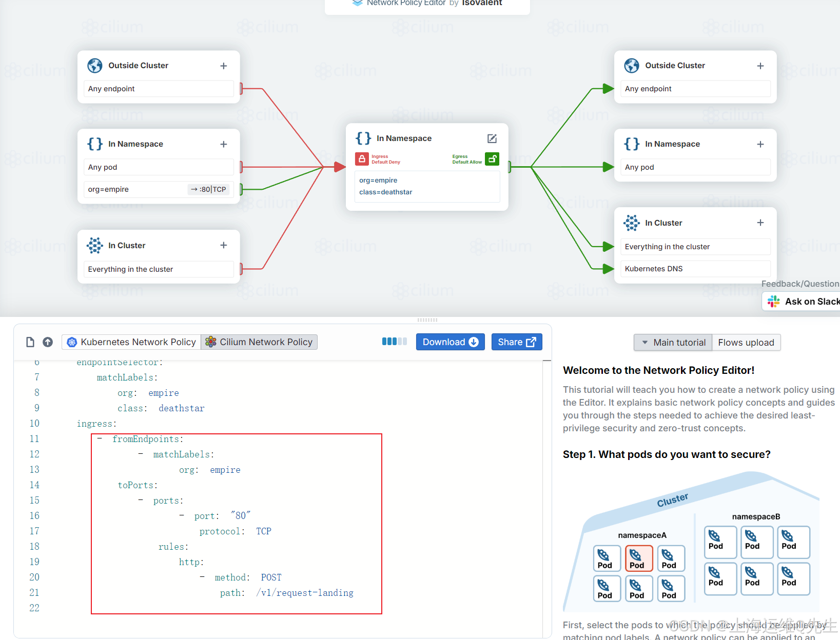Click the Feedback/Question label
The height and width of the screenshot is (640, 840).
(800, 284)
